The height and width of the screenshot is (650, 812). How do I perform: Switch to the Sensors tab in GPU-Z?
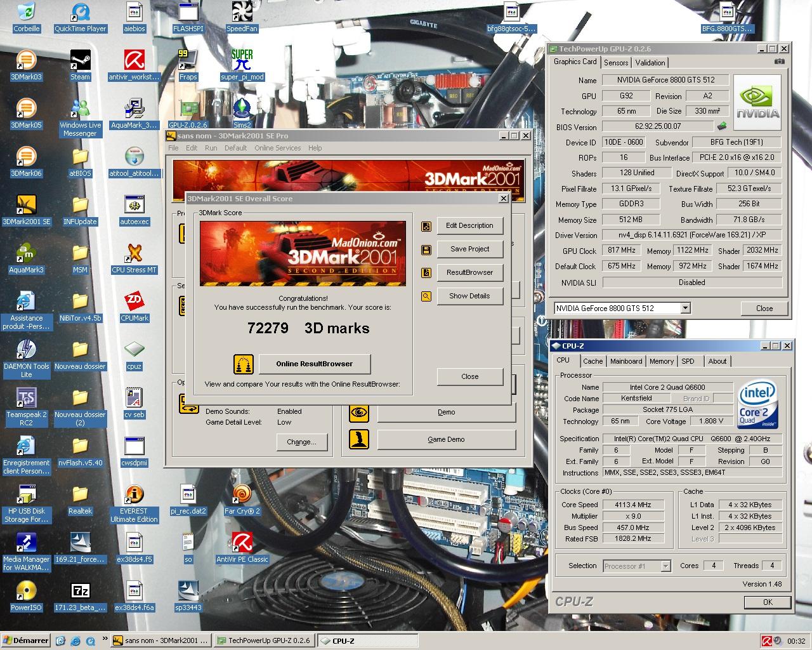[615, 63]
